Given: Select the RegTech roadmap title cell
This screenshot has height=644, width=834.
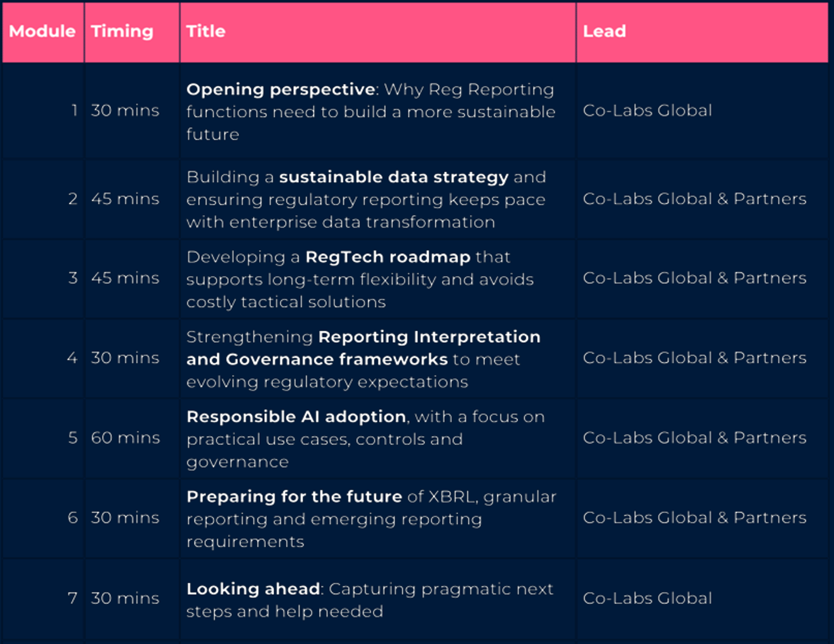Looking at the screenshot, I should 378,279.
